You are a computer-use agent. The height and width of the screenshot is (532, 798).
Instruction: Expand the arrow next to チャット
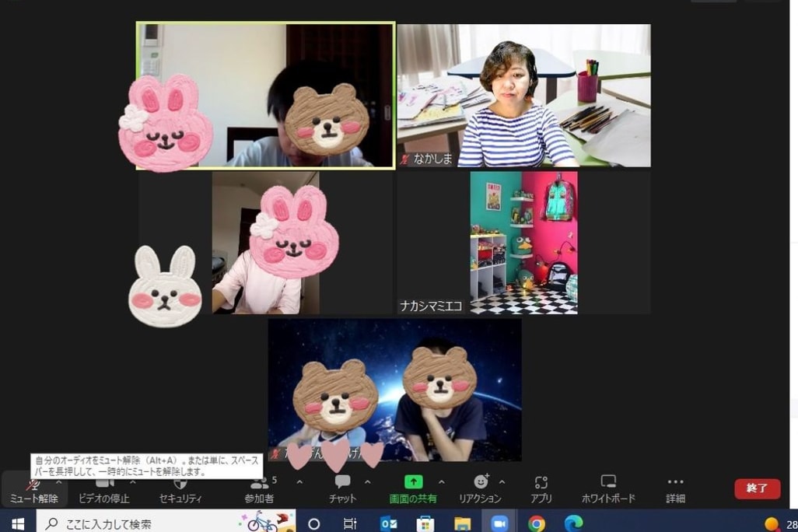[x=368, y=482]
